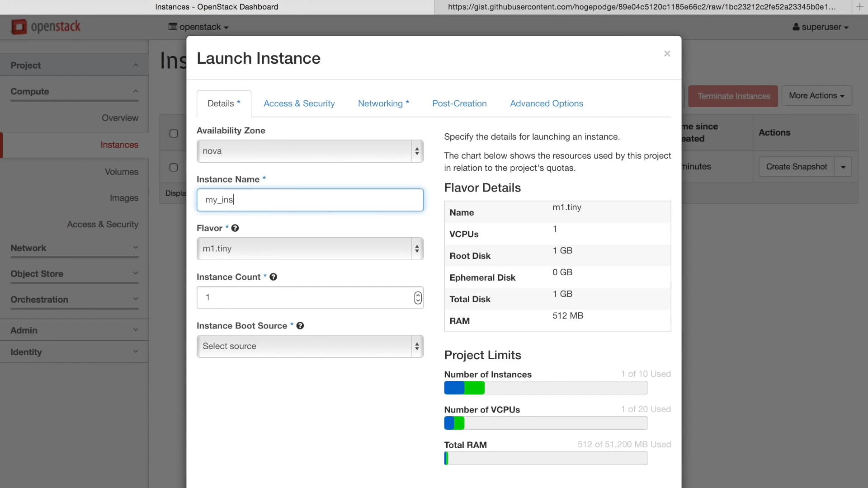Viewport: 868px width, 488px height.
Task: Click the Instance Boot Source help icon
Action: (x=300, y=326)
